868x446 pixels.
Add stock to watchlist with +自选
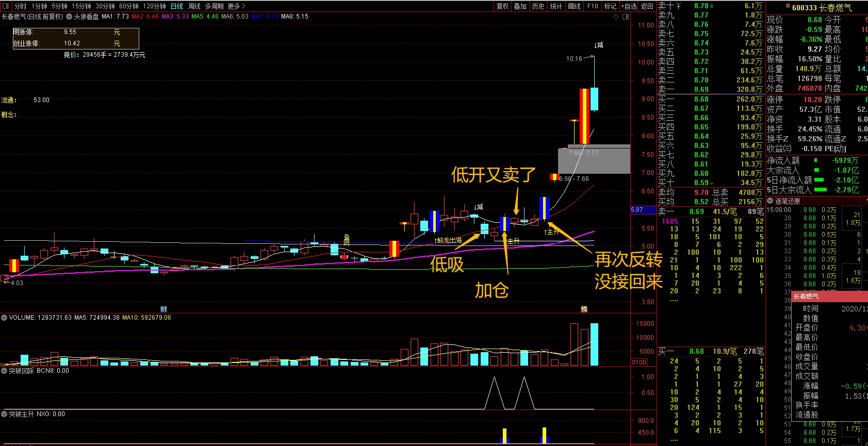coord(629,6)
